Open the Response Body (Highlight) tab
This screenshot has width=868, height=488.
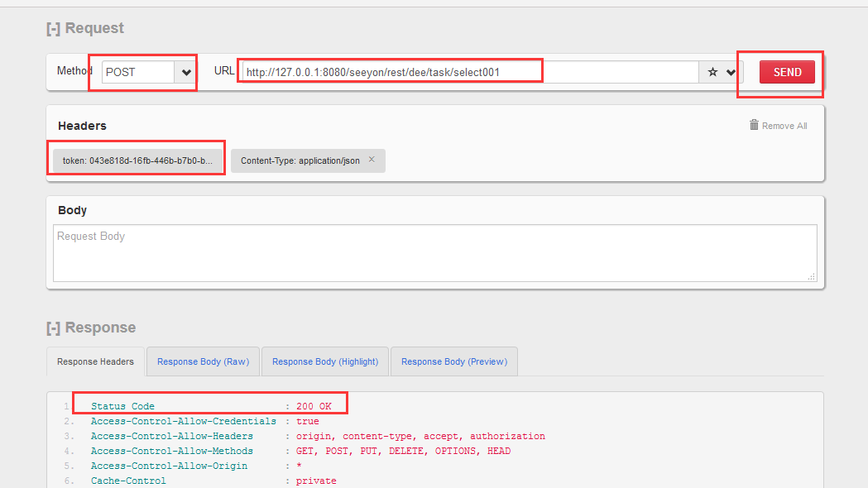point(324,361)
